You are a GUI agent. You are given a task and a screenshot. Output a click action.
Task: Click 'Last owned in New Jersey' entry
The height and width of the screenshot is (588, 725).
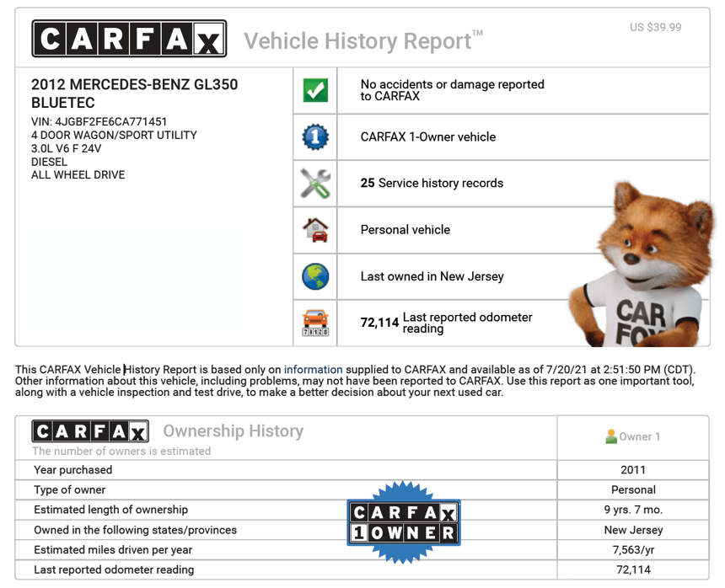(x=432, y=276)
